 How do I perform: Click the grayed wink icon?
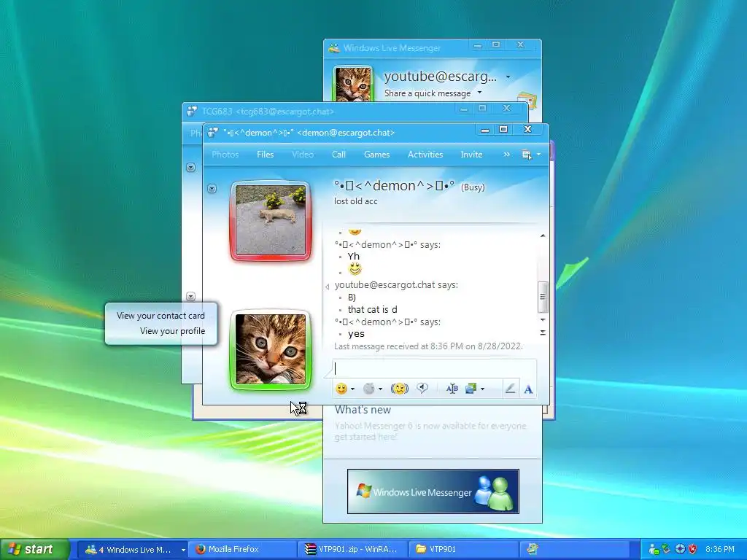coord(368,389)
